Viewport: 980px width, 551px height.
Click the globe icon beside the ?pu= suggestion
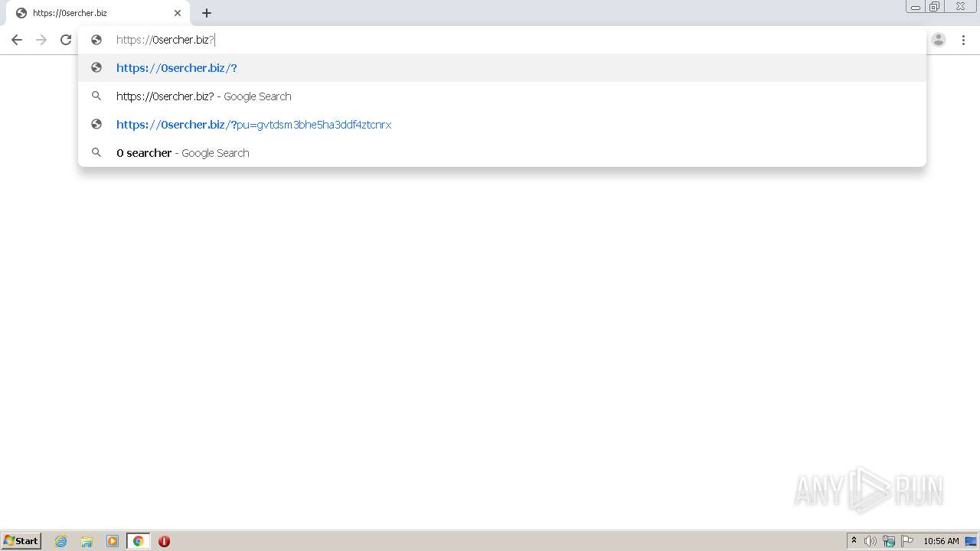[x=96, y=125]
